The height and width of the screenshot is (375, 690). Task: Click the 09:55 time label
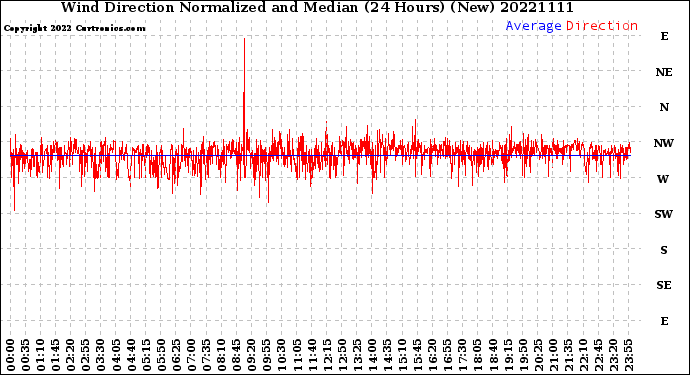click(267, 355)
